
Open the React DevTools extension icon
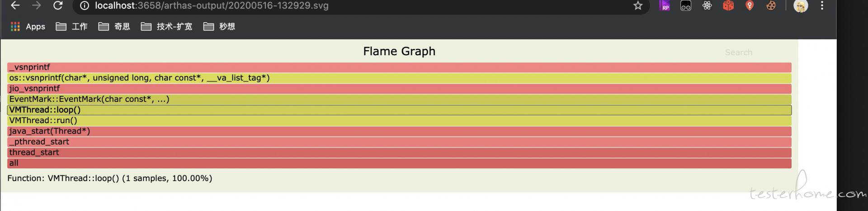pos(707,5)
